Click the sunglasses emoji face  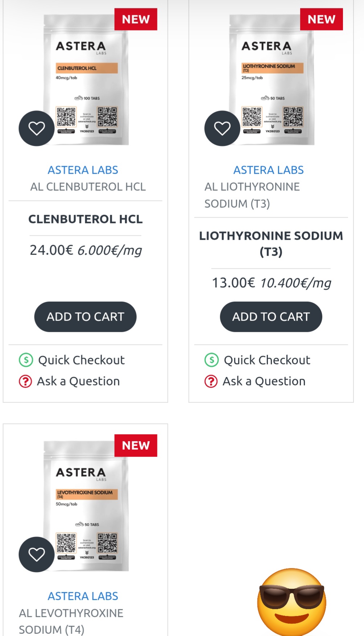tap(291, 602)
